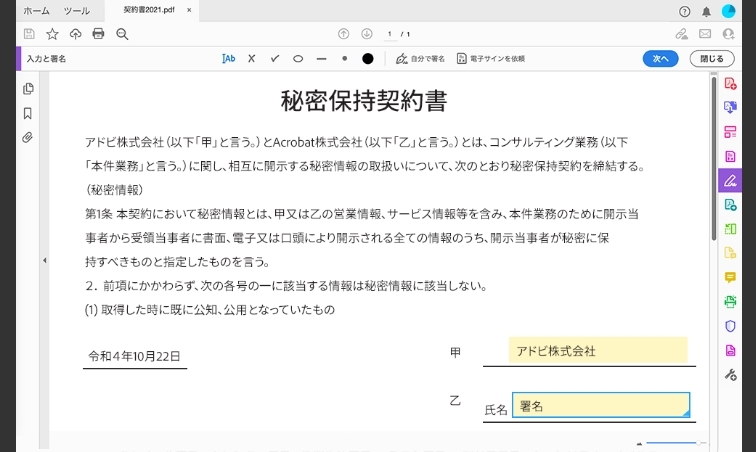The height and width of the screenshot is (452, 756).
Task: Open bookmarks panel icon
Action: (x=27, y=113)
